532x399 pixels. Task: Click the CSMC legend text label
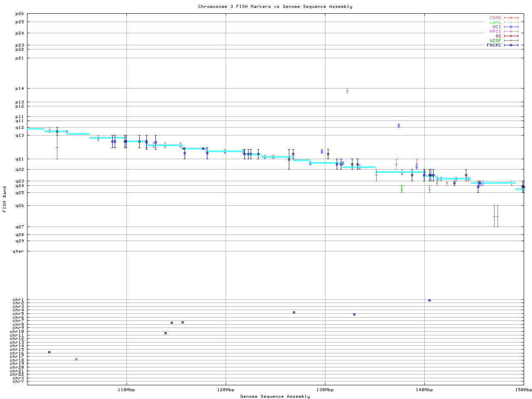pyautogui.click(x=495, y=18)
